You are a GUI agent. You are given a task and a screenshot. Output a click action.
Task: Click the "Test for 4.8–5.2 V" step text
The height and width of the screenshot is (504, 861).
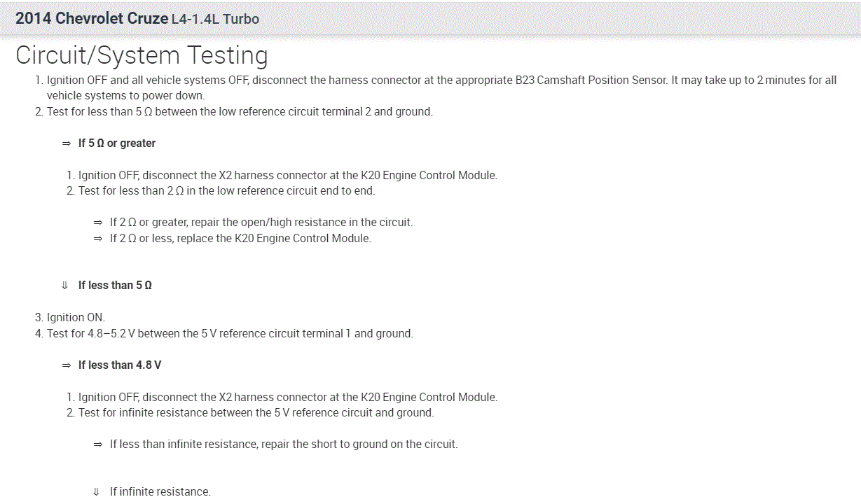(x=230, y=334)
